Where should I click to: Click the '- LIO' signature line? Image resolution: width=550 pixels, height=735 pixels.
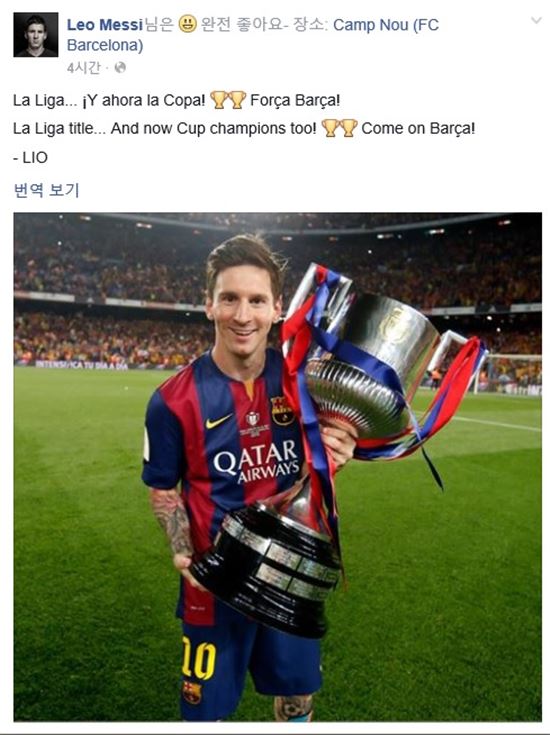[30, 158]
